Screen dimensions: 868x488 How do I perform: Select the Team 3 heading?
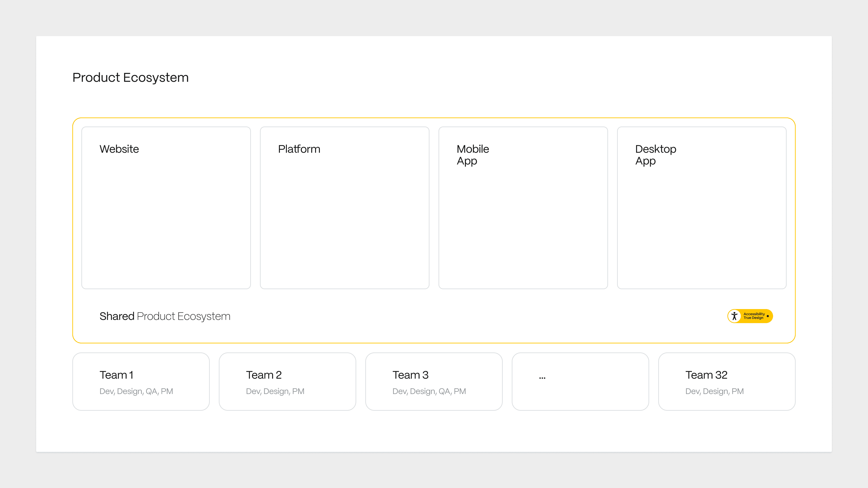pyautogui.click(x=410, y=375)
